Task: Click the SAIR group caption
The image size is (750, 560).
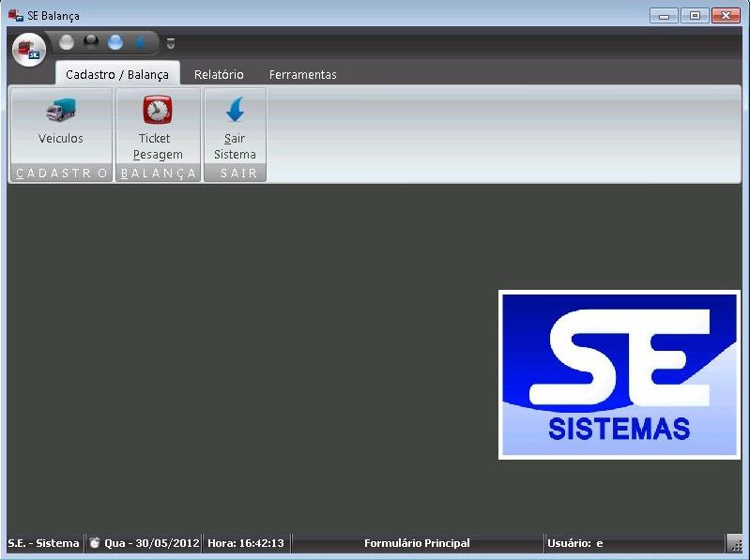Action: click(236, 174)
